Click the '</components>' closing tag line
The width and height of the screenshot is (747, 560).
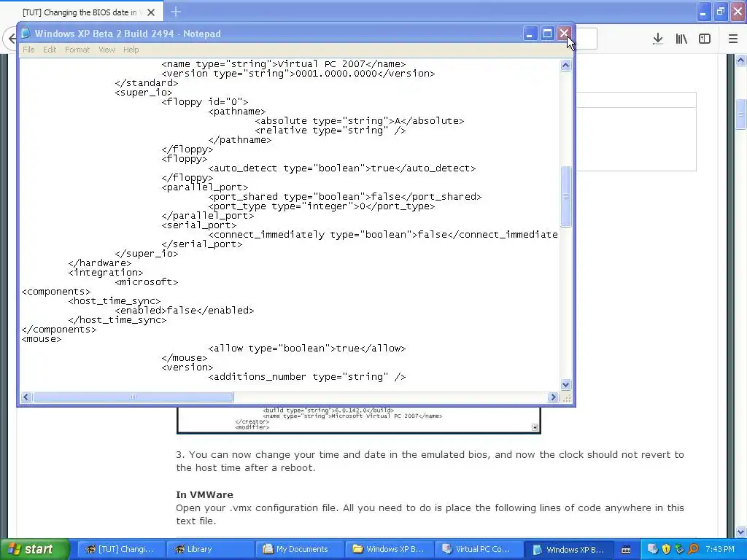tap(58, 330)
